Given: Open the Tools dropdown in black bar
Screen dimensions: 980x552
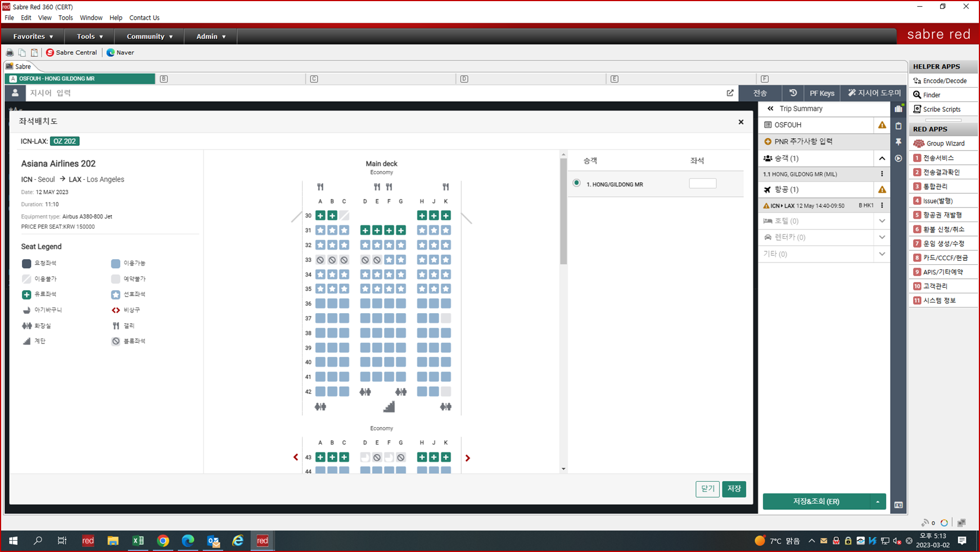Looking at the screenshot, I should coord(90,37).
